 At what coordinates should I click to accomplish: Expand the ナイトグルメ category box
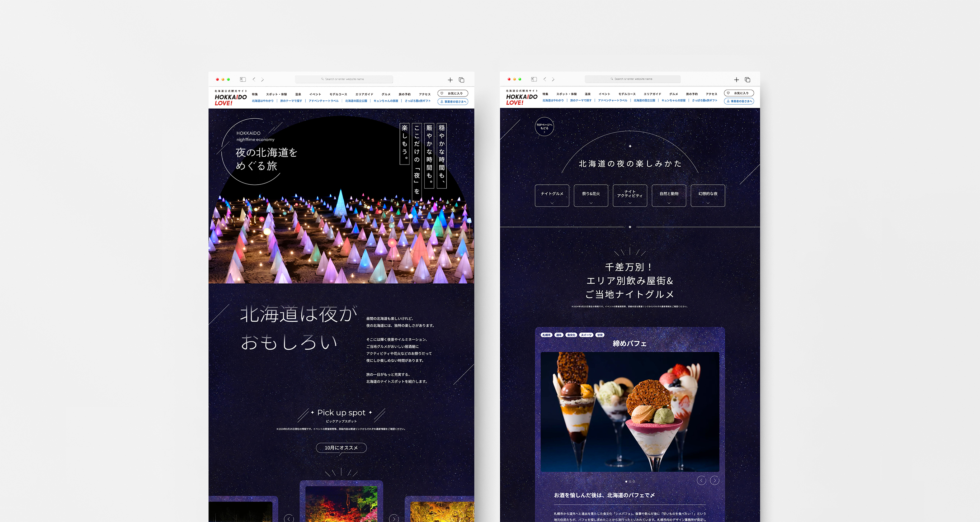tap(552, 195)
